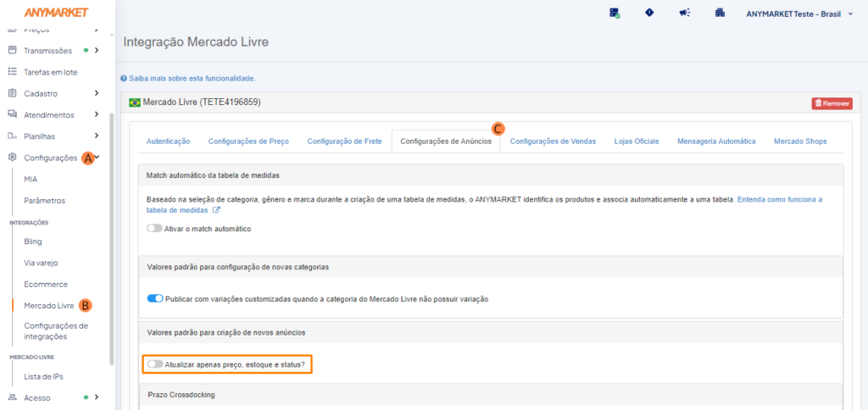
Task: Open Configurações de Vendas tab
Action: [553, 141]
